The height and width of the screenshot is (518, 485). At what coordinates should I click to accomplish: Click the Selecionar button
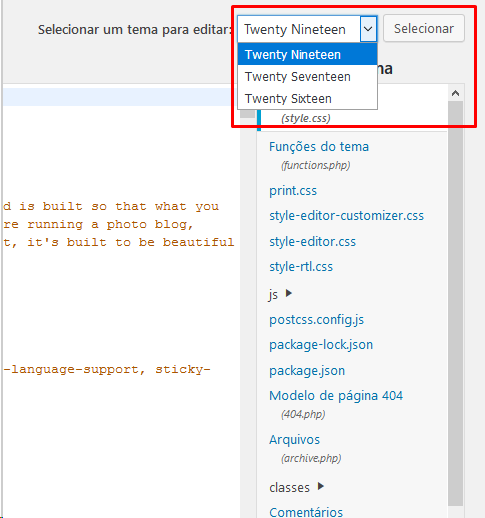click(424, 28)
